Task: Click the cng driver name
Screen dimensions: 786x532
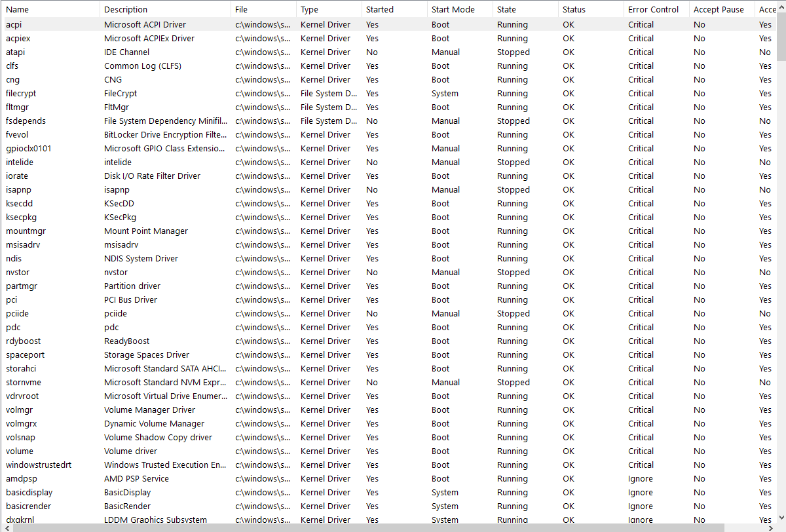Action: [x=13, y=79]
